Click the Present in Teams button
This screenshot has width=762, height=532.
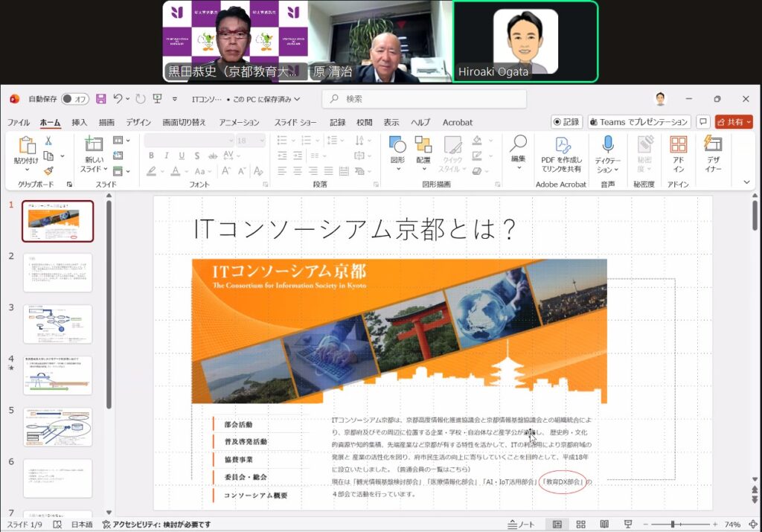[x=638, y=122]
